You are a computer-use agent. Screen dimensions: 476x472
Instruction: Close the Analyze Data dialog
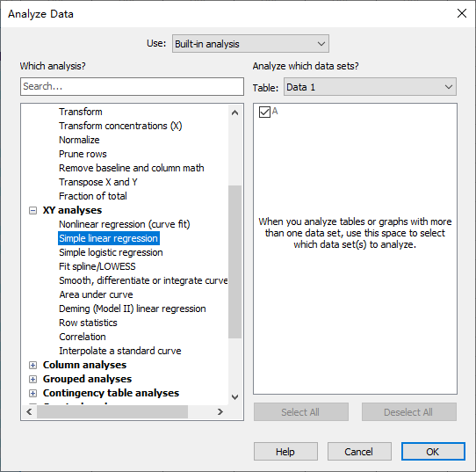(x=462, y=13)
